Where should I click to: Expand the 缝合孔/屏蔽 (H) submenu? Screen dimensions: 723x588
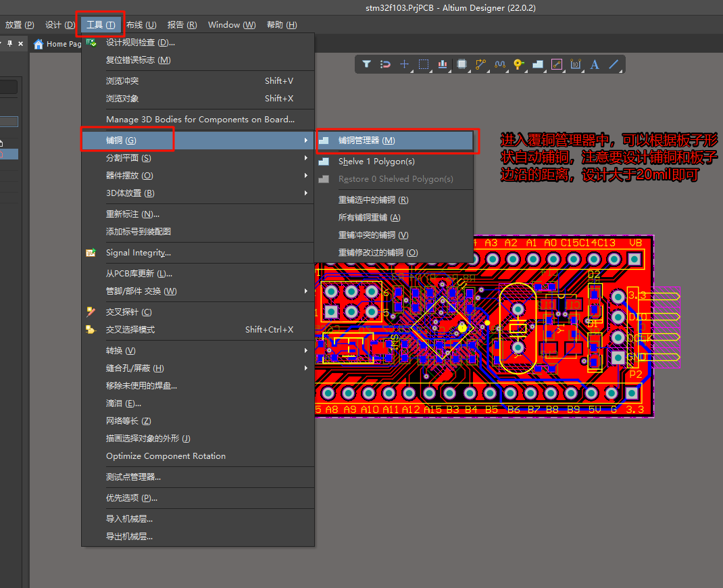[198, 368]
